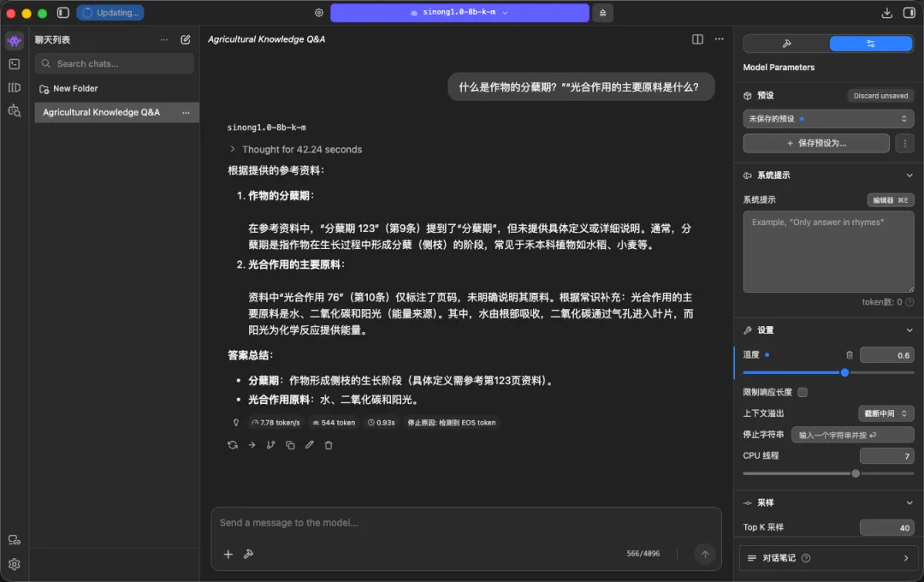Open app settings gear at bottom left

pos(15,564)
